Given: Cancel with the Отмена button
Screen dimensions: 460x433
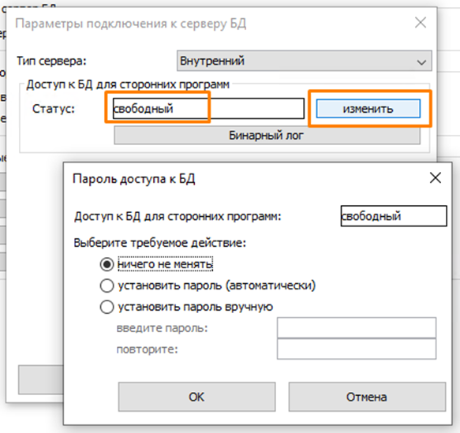Looking at the screenshot, I should tap(367, 397).
